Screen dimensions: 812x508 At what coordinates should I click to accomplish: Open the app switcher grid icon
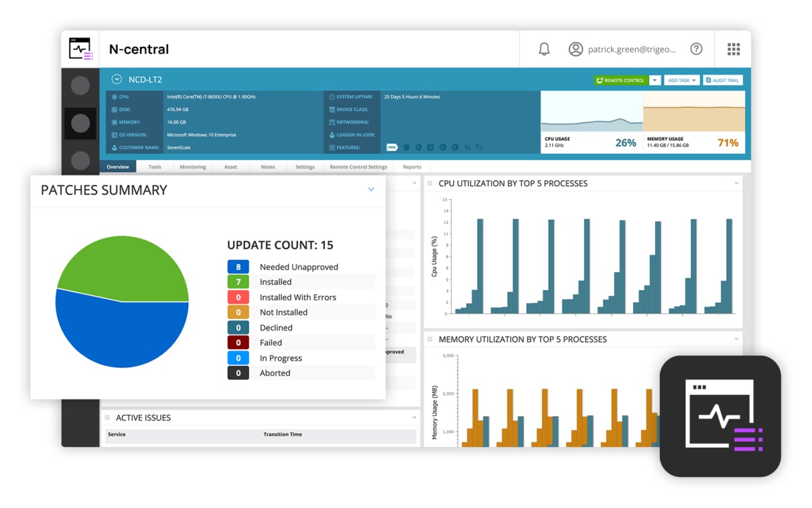click(x=734, y=49)
